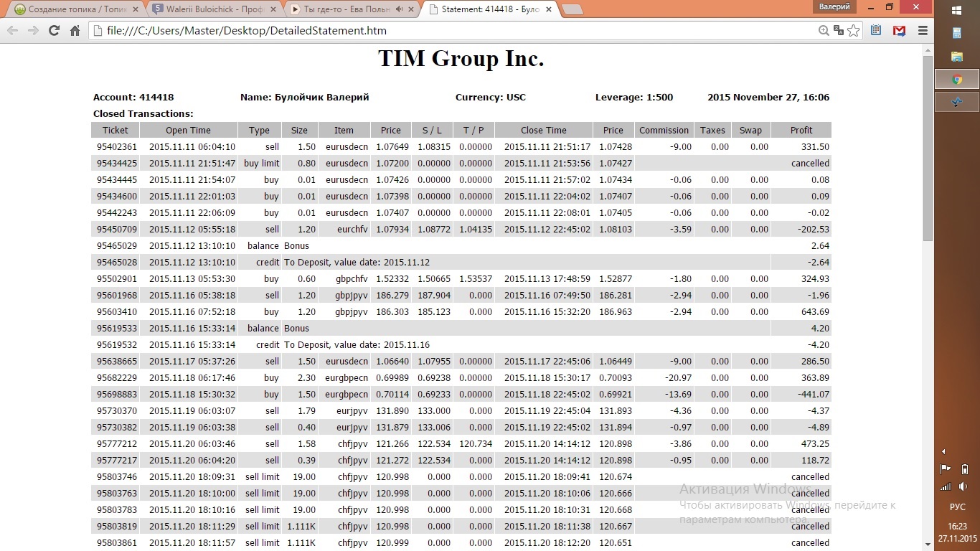Screen dimensions: 980x551
Task: Switch to the Создание топика tab
Action: 72,9
